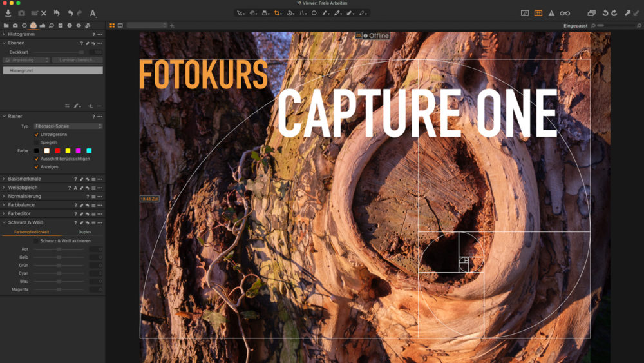The width and height of the screenshot is (644, 363).
Task: Choose the cyan grid color swatch
Action: pyautogui.click(x=89, y=151)
